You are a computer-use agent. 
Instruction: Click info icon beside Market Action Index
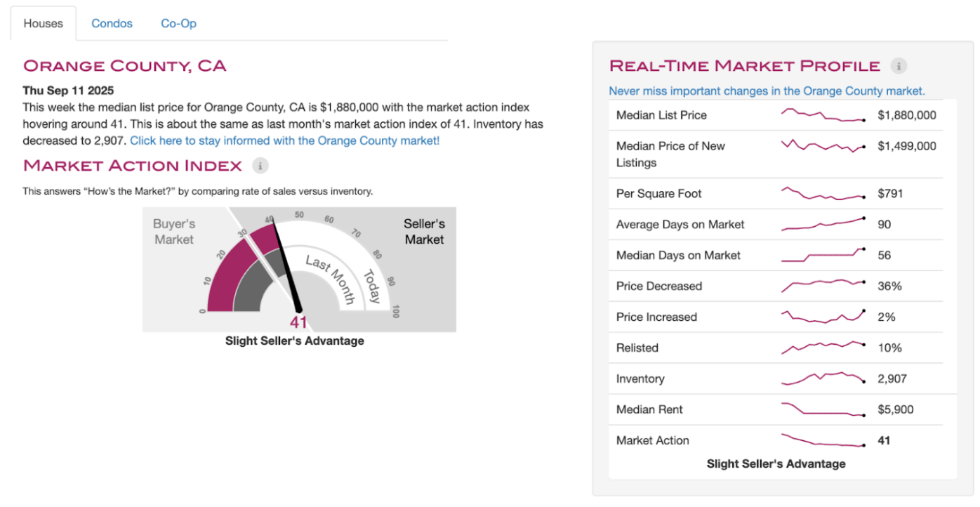[x=260, y=166]
